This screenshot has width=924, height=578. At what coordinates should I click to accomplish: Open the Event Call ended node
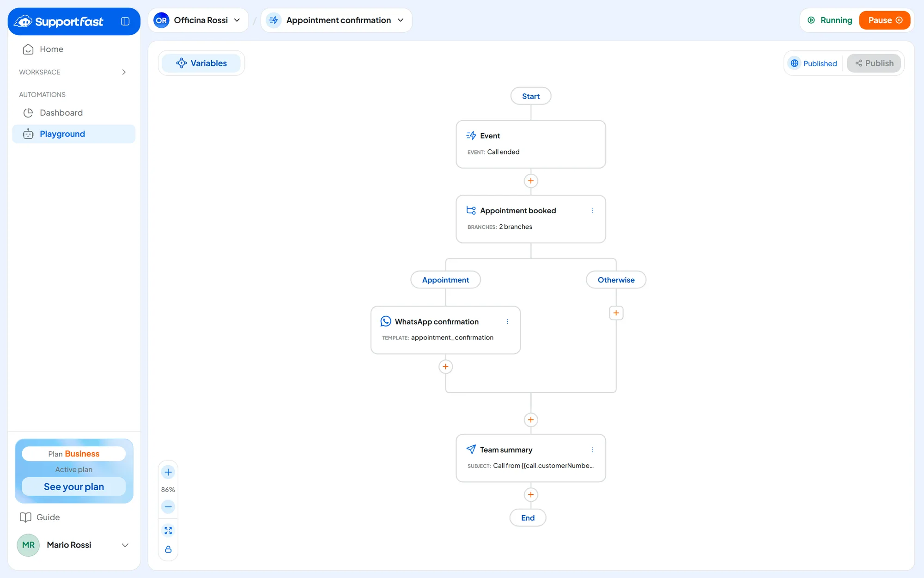[x=531, y=144]
